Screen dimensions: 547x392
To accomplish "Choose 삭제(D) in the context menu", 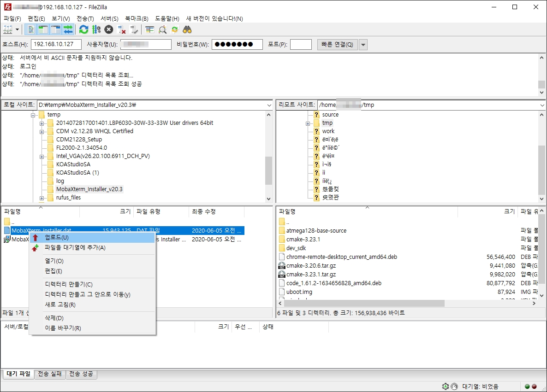I will pyautogui.click(x=92, y=318).
